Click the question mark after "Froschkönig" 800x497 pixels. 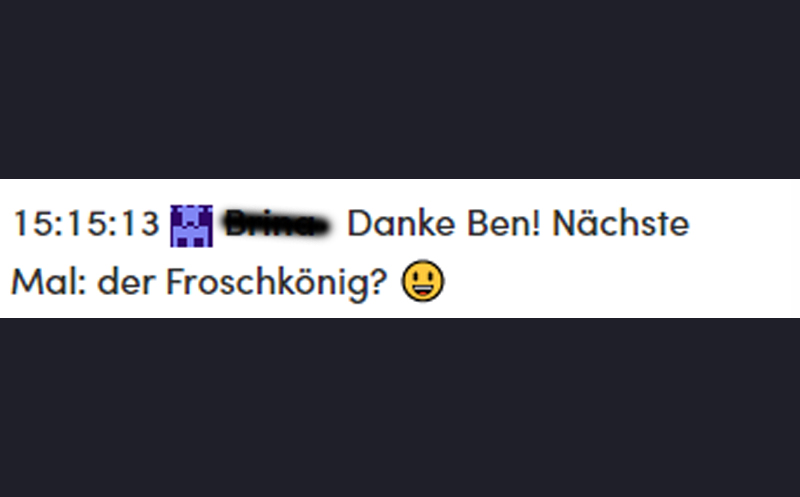(x=377, y=282)
